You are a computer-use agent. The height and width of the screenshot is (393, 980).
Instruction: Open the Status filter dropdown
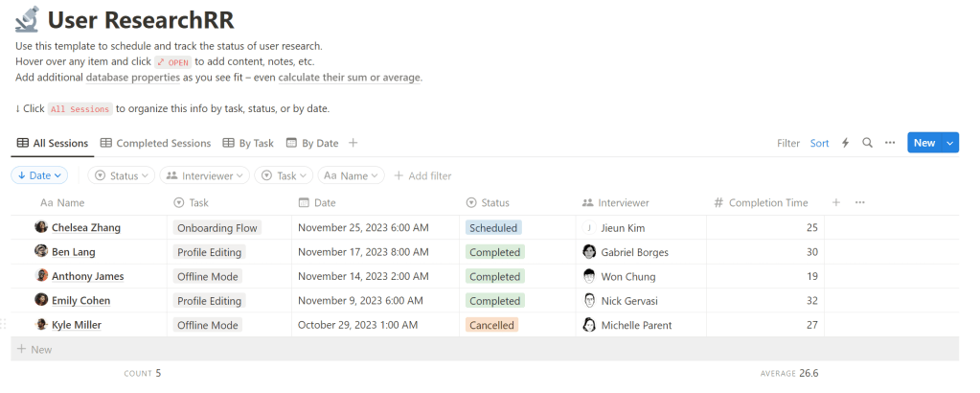click(122, 175)
